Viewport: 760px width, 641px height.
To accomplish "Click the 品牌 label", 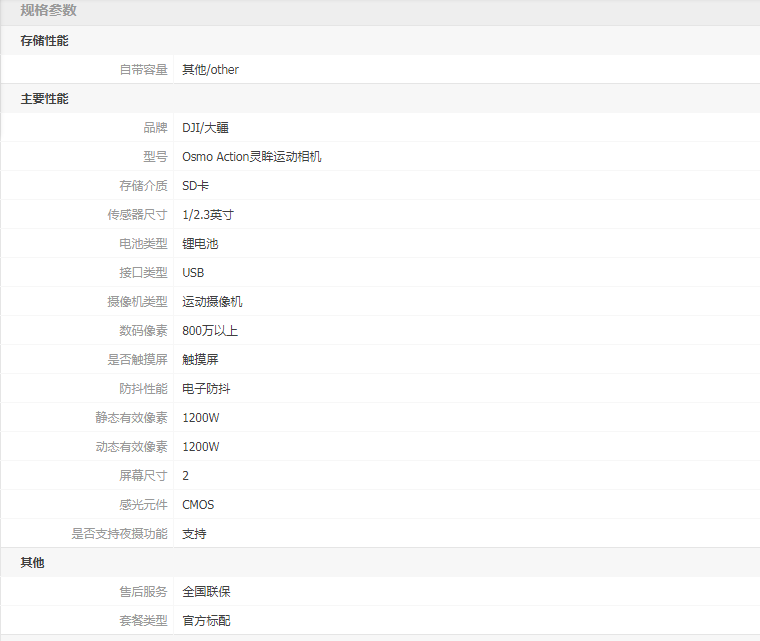I will tap(155, 128).
